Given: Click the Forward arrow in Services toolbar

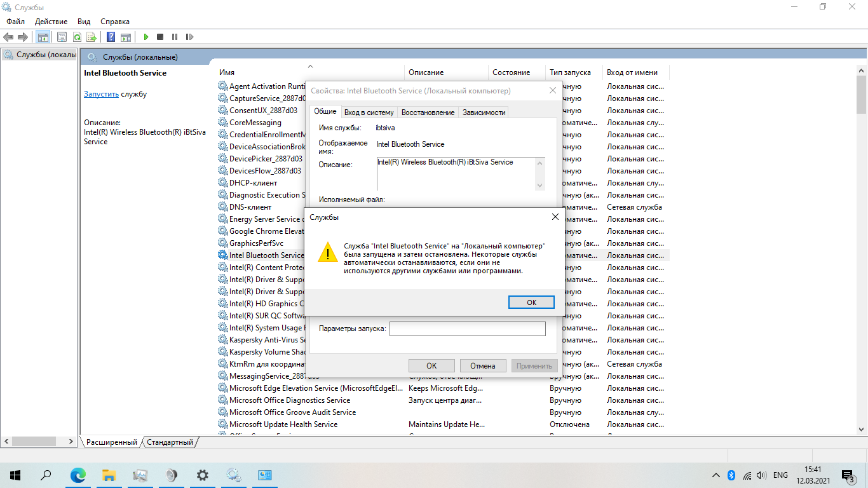Looking at the screenshot, I should click(23, 37).
